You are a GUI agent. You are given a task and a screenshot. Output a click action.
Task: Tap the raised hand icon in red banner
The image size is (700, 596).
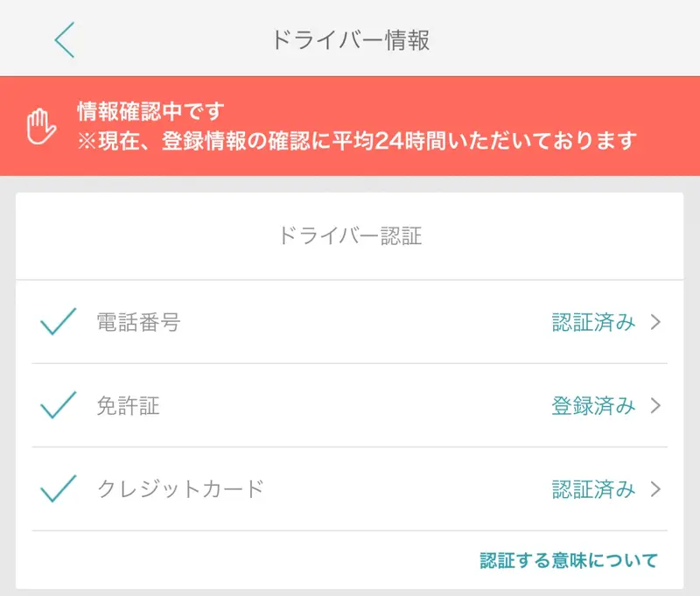coord(41,126)
